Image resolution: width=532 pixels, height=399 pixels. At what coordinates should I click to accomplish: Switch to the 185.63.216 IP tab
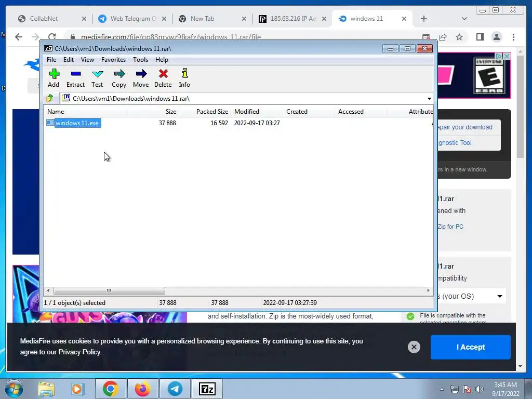click(293, 19)
